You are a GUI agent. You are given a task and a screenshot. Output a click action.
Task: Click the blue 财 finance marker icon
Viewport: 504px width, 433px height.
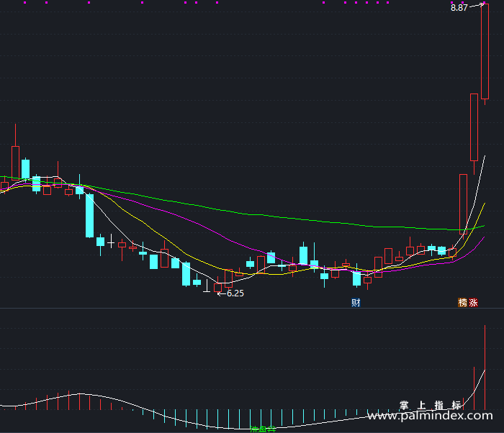[356, 303]
